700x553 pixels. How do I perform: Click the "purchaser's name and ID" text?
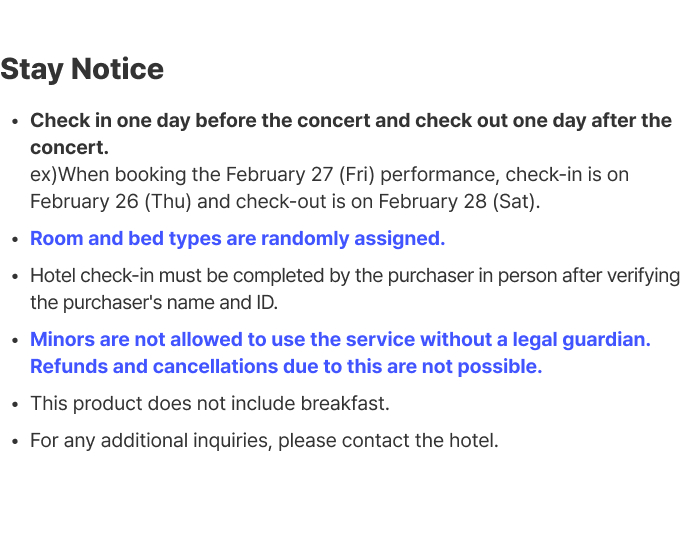(x=152, y=303)
